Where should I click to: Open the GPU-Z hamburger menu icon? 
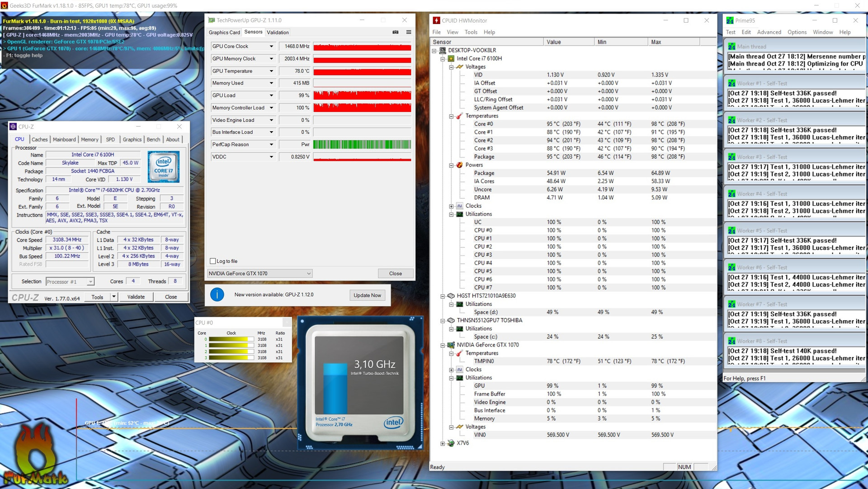tap(409, 32)
